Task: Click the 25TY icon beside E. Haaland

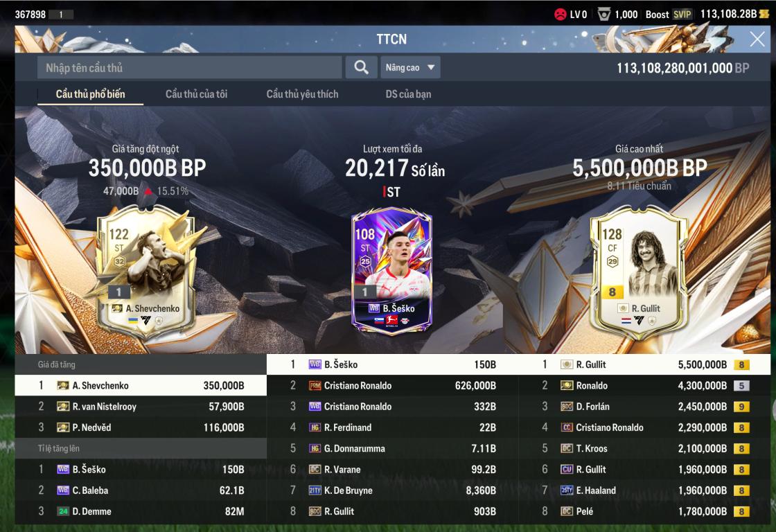Action: pos(567,490)
